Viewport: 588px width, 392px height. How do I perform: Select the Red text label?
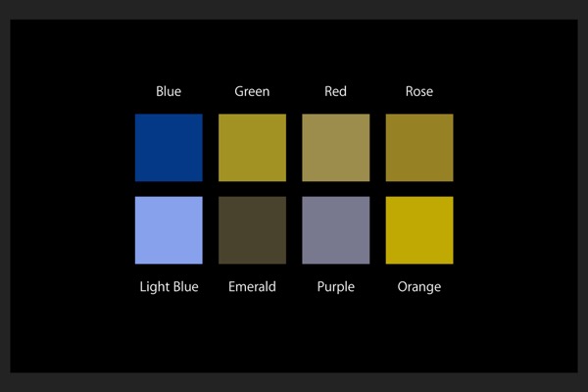(335, 91)
